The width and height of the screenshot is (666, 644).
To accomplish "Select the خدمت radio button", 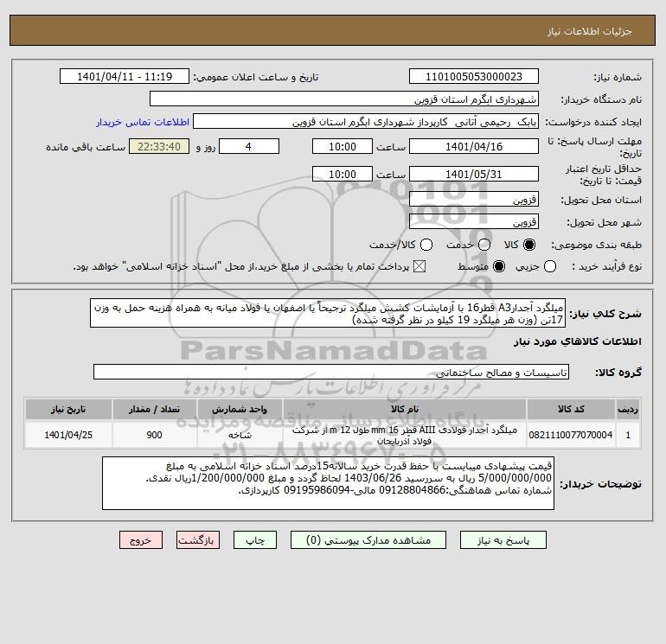I will [x=484, y=245].
